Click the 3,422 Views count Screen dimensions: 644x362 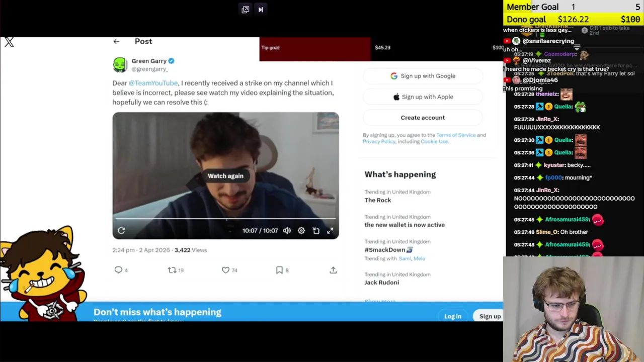tap(191, 250)
